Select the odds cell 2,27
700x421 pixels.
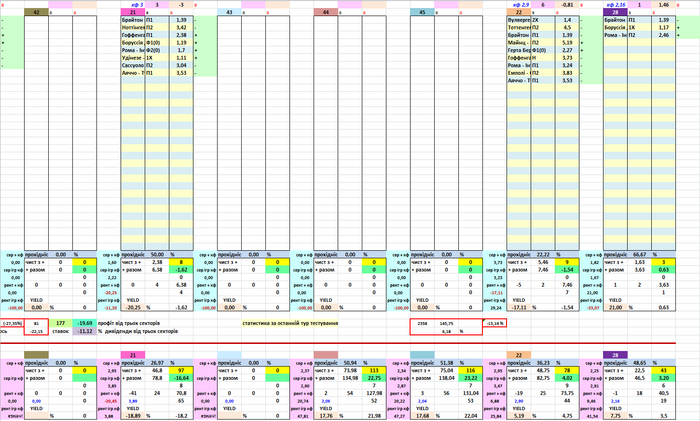point(567,50)
